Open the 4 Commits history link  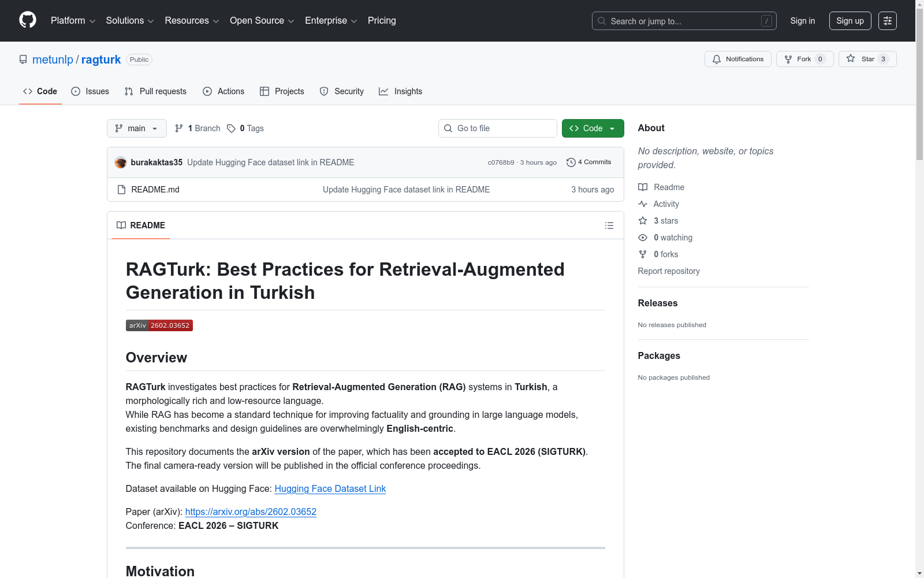[589, 162]
